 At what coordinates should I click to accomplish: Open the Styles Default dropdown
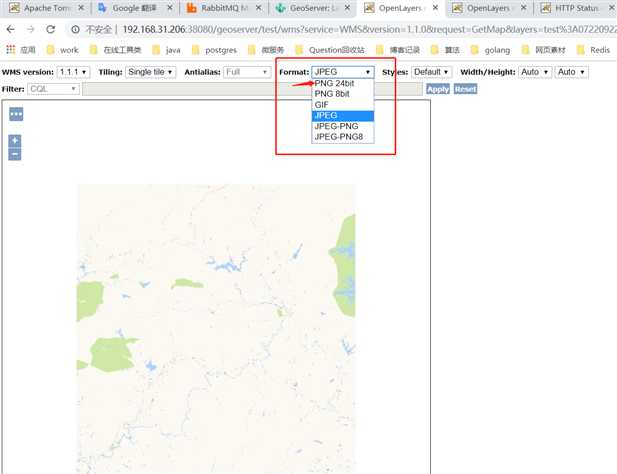pyautogui.click(x=431, y=72)
